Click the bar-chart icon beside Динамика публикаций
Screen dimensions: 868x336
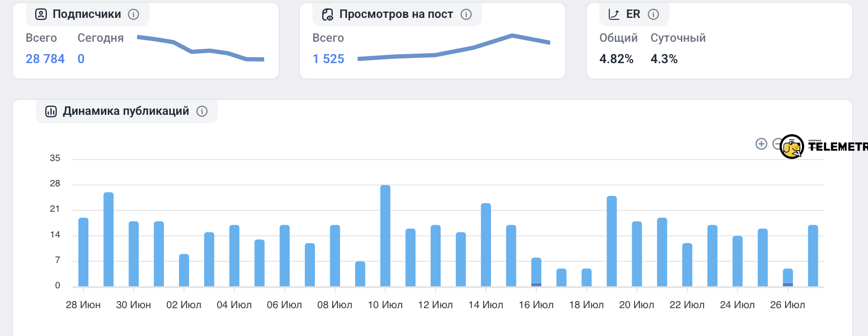point(51,111)
